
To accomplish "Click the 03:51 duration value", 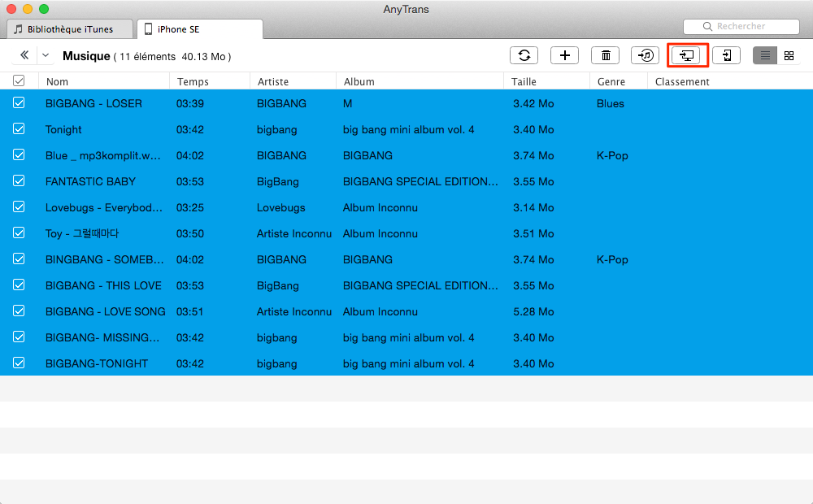I will 189,311.
